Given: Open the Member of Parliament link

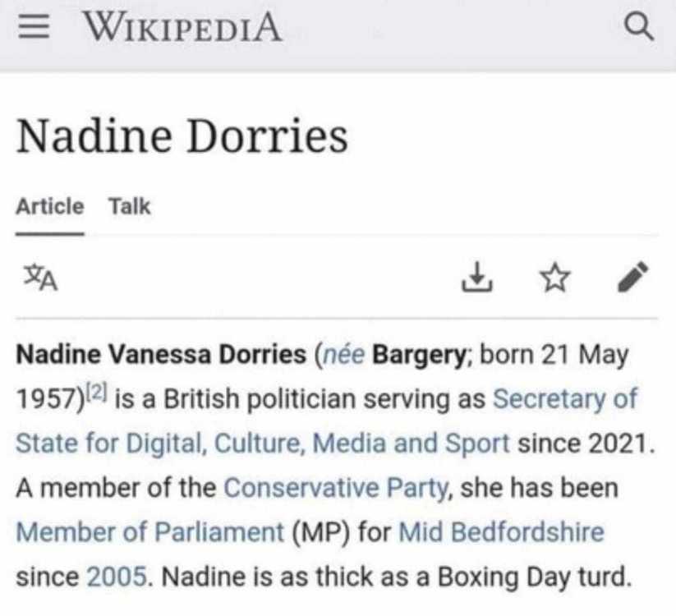Looking at the screenshot, I should pyautogui.click(x=150, y=532).
